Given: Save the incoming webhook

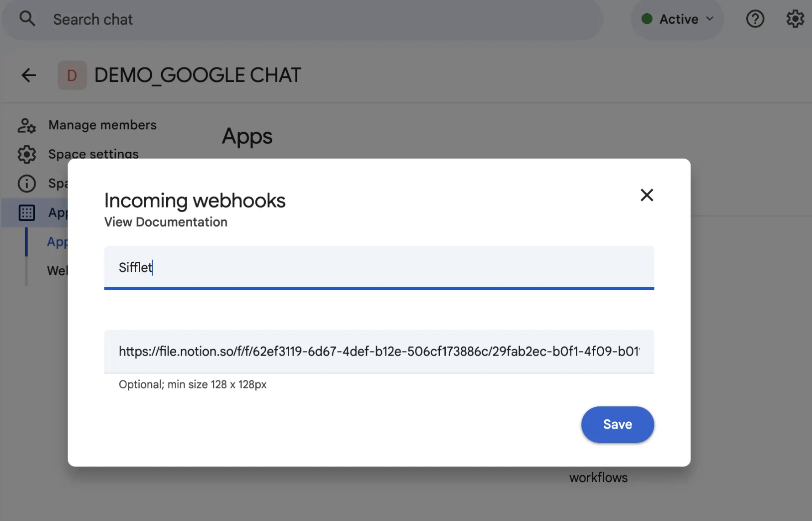Looking at the screenshot, I should (x=617, y=425).
